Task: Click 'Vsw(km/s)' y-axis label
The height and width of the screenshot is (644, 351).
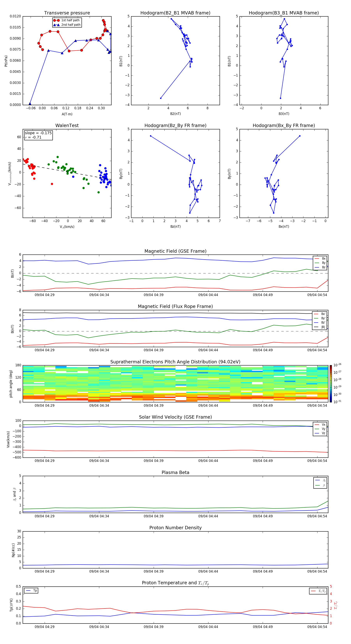Action: pyautogui.click(x=8, y=439)
